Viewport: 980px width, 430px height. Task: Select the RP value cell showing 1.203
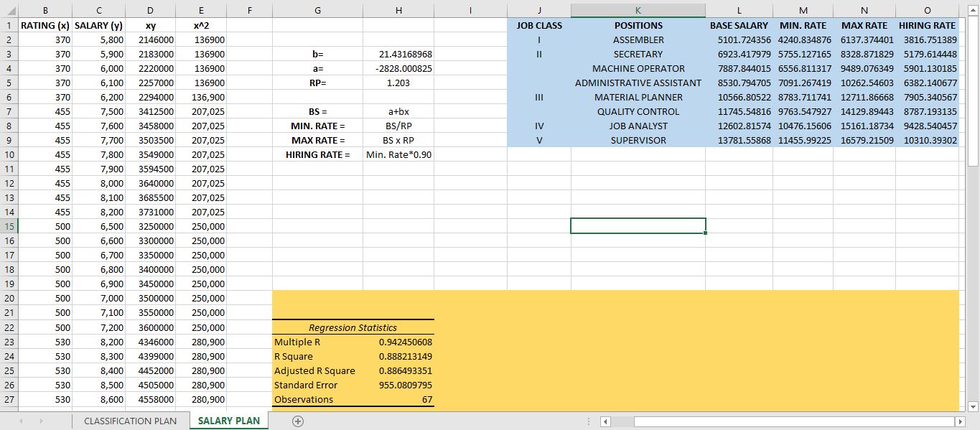point(398,83)
